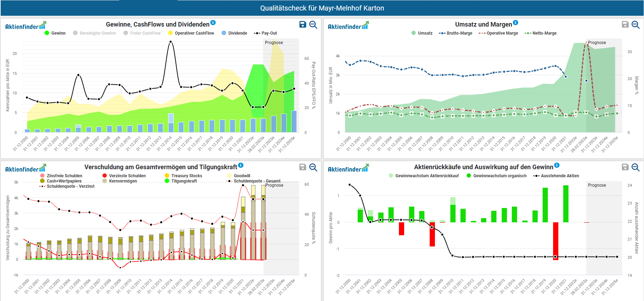The height and width of the screenshot is (301, 644).
Task: Click Aktienfinder logo in Aktienrückkäufe panel
Action: tap(348, 169)
